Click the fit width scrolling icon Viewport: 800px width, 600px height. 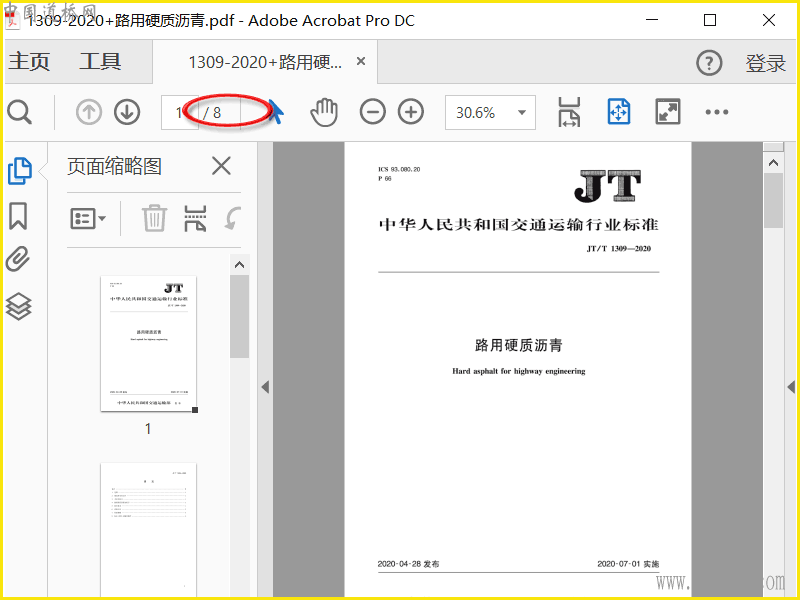coord(569,112)
